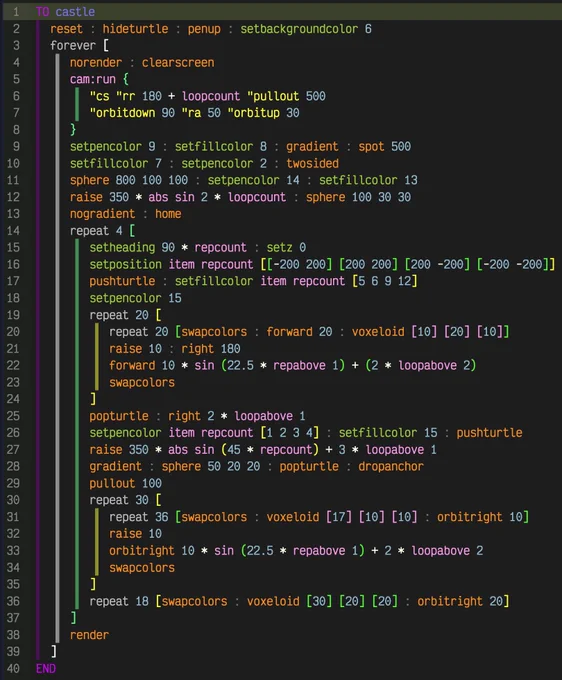Click the "render" command on line 38
This screenshot has width=562, height=680.
[x=89, y=635]
